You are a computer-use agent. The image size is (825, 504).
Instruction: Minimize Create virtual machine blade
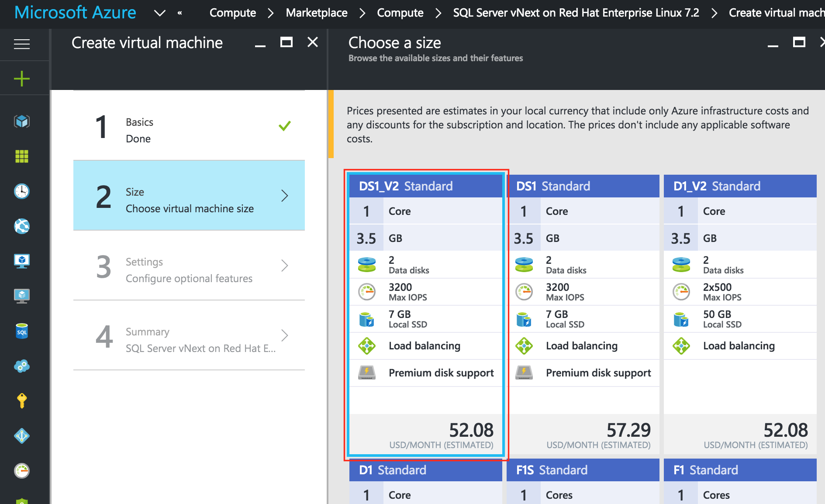[x=260, y=45]
